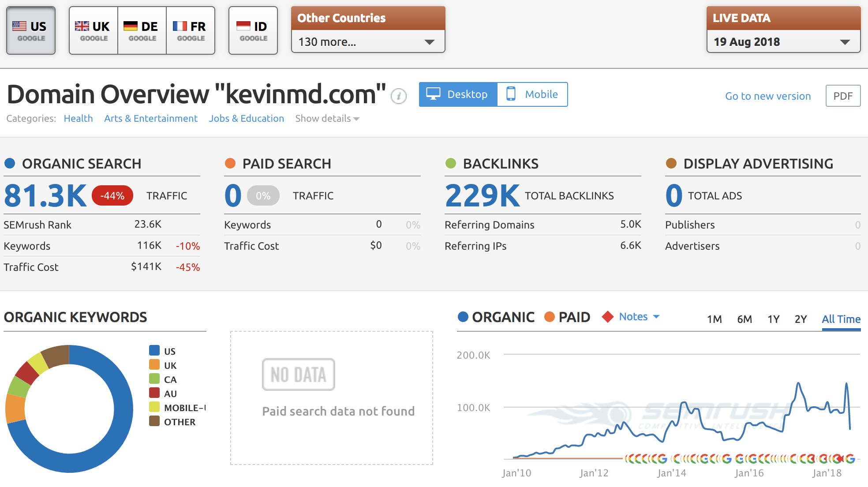Open the Go to new version link
This screenshot has width=868, height=487.
[x=768, y=96]
